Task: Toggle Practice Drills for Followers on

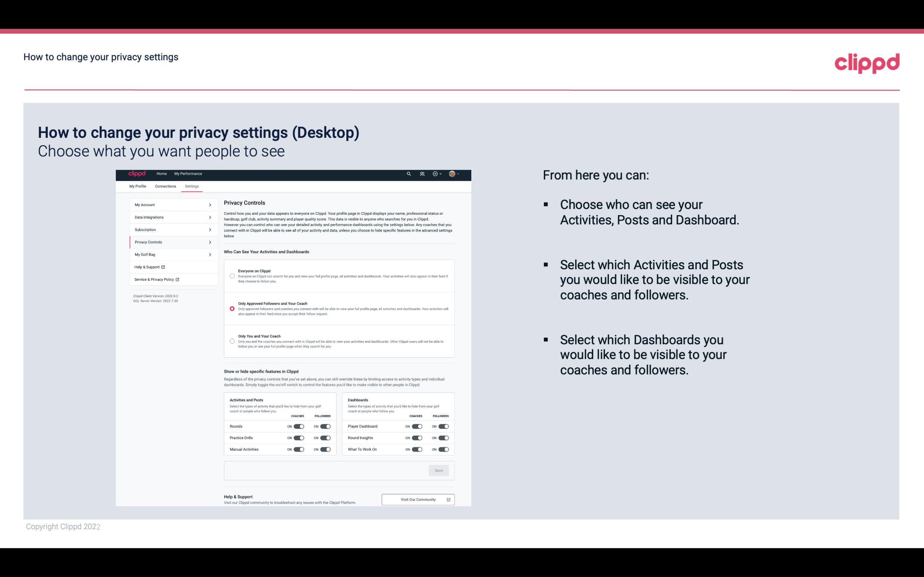Action: tap(326, 438)
